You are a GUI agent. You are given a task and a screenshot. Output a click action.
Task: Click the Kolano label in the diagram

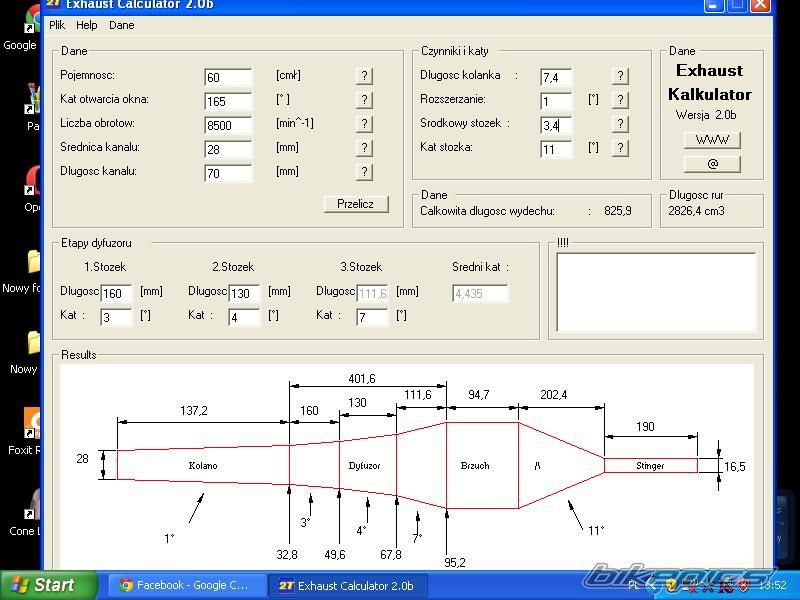(203, 465)
